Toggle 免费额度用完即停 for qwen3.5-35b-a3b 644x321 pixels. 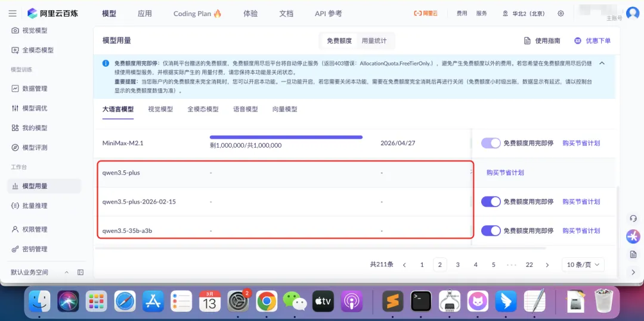coord(491,230)
